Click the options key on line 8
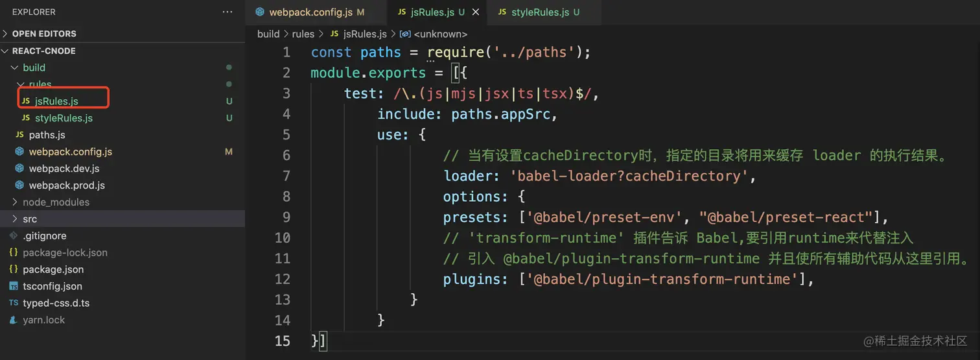This screenshot has width=980, height=360. pyautogui.click(x=472, y=197)
